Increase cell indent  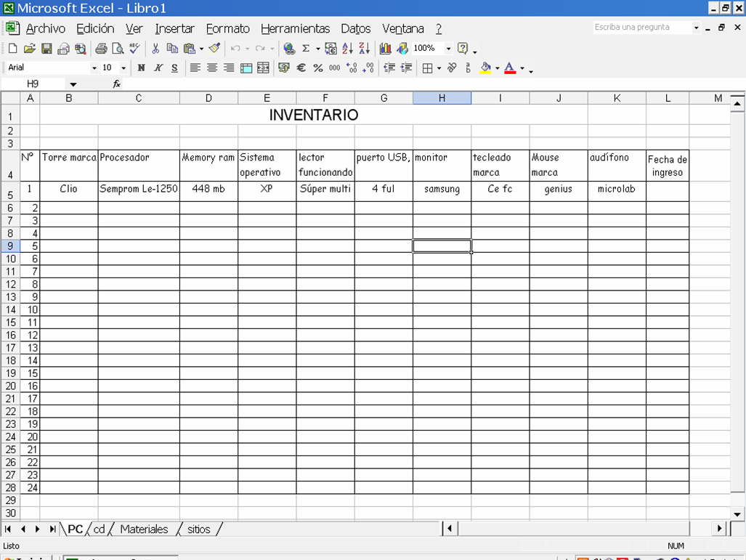tap(406, 68)
